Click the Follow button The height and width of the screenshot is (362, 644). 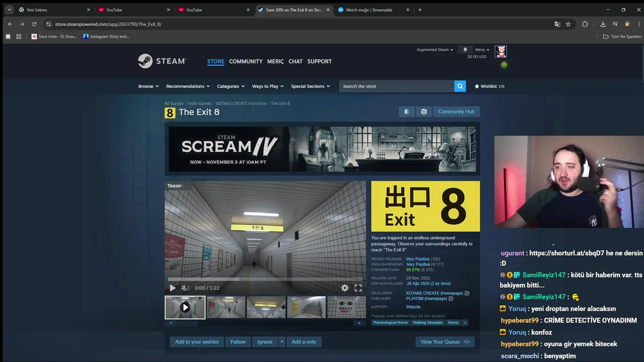point(238,342)
